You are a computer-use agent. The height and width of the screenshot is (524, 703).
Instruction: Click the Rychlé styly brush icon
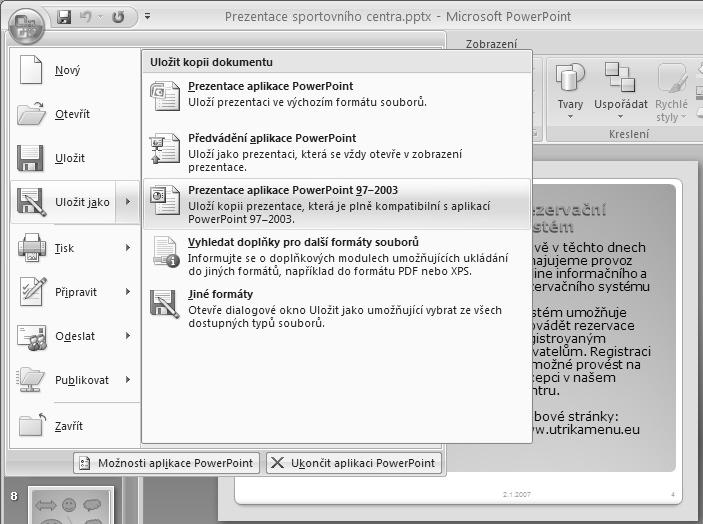673,78
